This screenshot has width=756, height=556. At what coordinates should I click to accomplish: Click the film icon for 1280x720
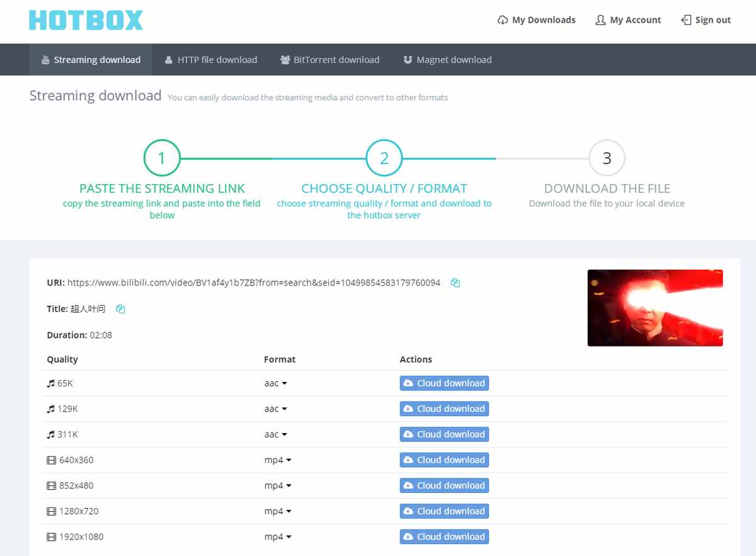tap(52, 511)
